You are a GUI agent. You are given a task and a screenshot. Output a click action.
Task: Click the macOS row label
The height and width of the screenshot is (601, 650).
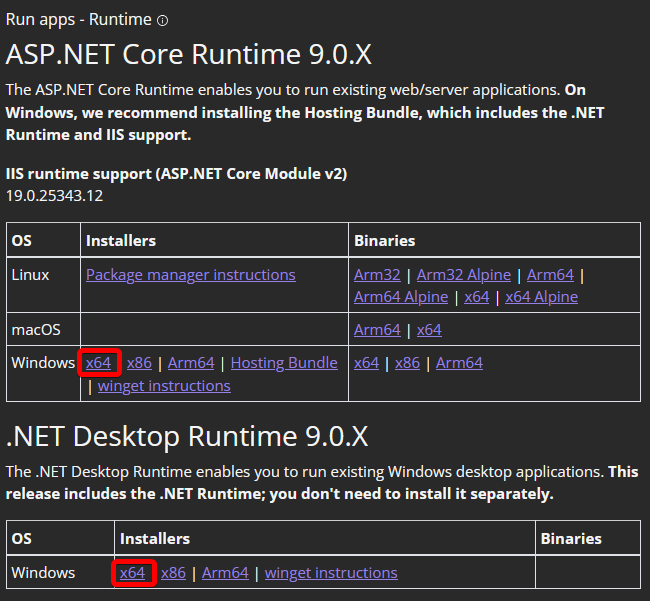[x=36, y=330]
